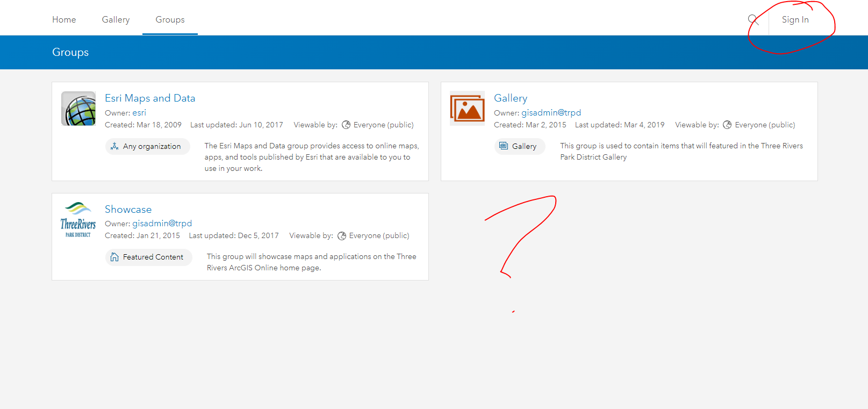The image size is (868, 409).
Task: Open the Showcase group title link
Action: (x=128, y=209)
